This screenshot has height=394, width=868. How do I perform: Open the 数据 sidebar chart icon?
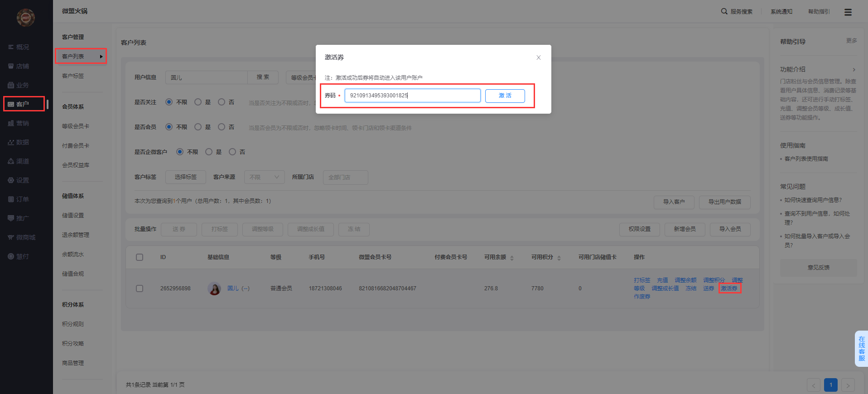tap(11, 142)
